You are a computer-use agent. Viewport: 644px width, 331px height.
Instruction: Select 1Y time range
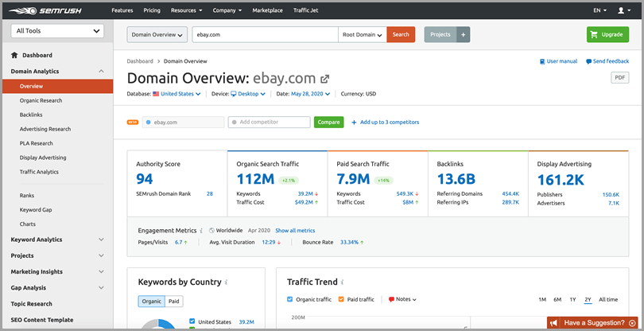pos(572,299)
